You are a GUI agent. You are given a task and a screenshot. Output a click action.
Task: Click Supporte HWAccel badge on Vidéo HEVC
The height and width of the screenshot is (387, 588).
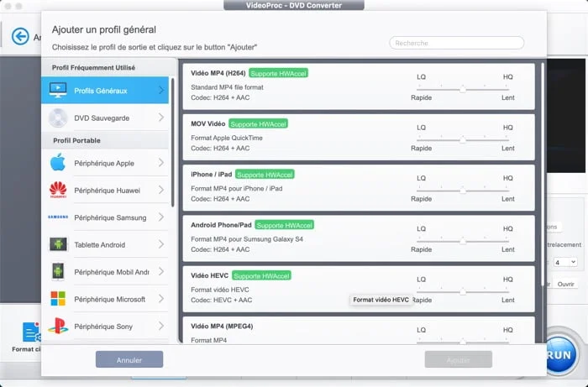(x=261, y=275)
